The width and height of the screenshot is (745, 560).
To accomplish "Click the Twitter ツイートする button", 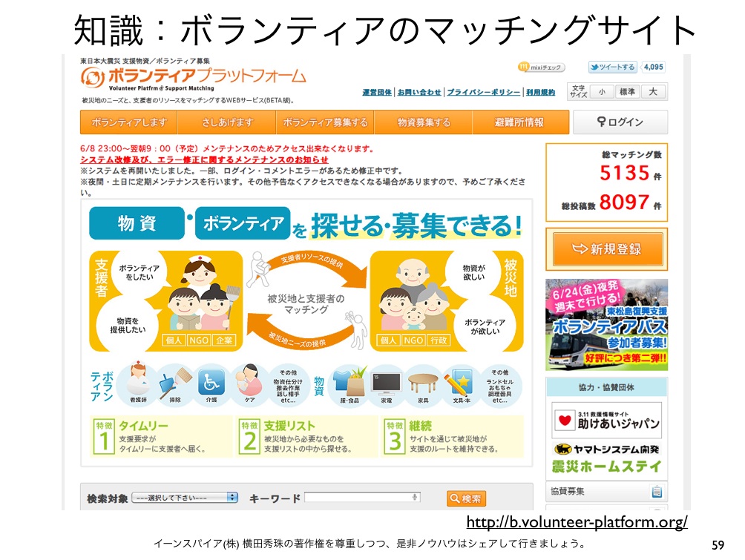I will coord(613,67).
